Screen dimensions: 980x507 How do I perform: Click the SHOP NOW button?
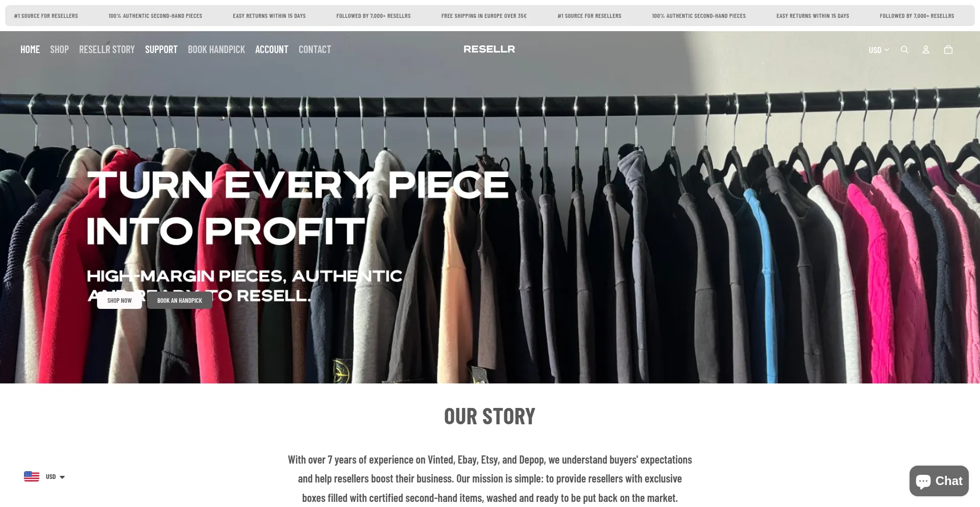tap(119, 300)
